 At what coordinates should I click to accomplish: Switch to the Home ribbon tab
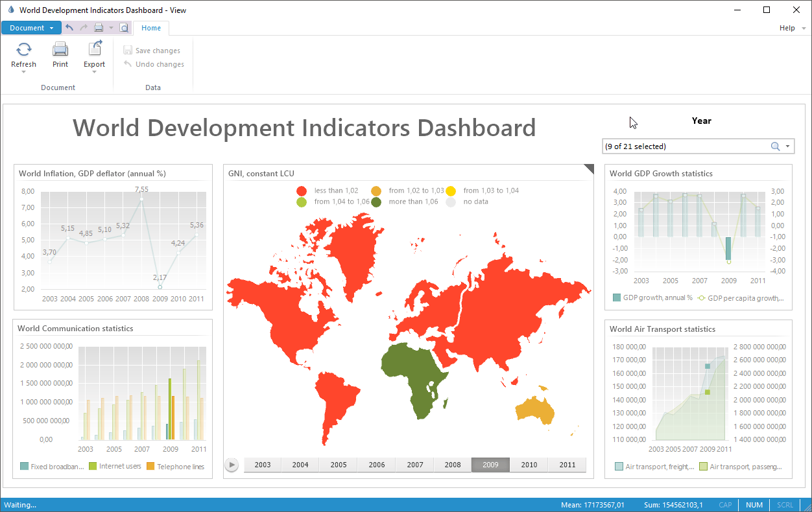pyautogui.click(x=151, y=28)
